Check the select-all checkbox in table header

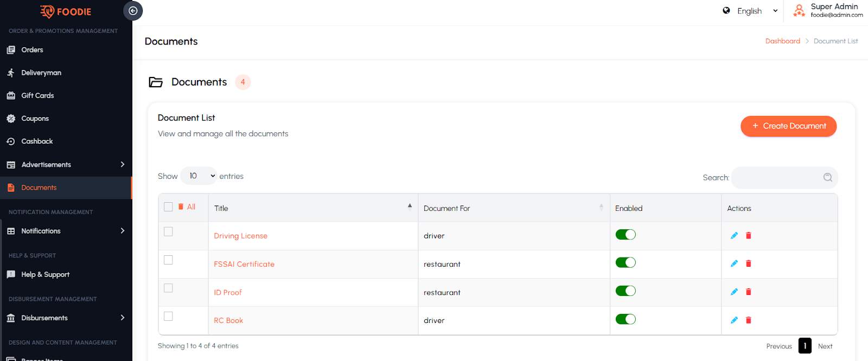(168, 207)
